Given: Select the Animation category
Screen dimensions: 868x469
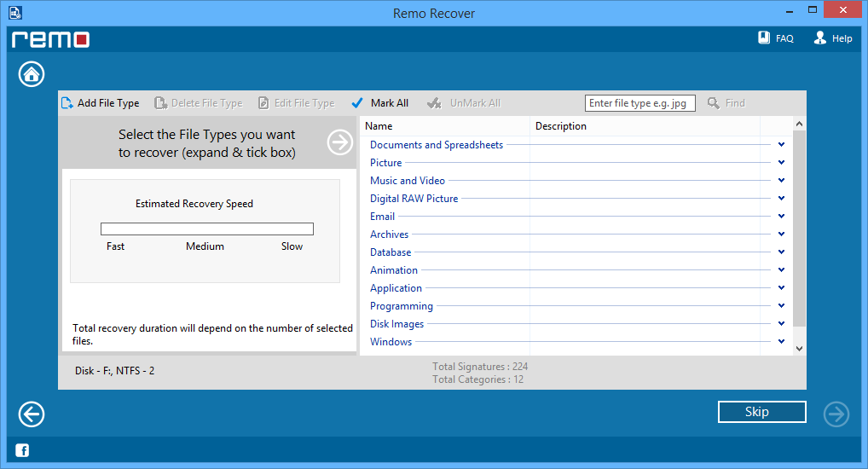Looking at the screenshot, I should 394,270.
